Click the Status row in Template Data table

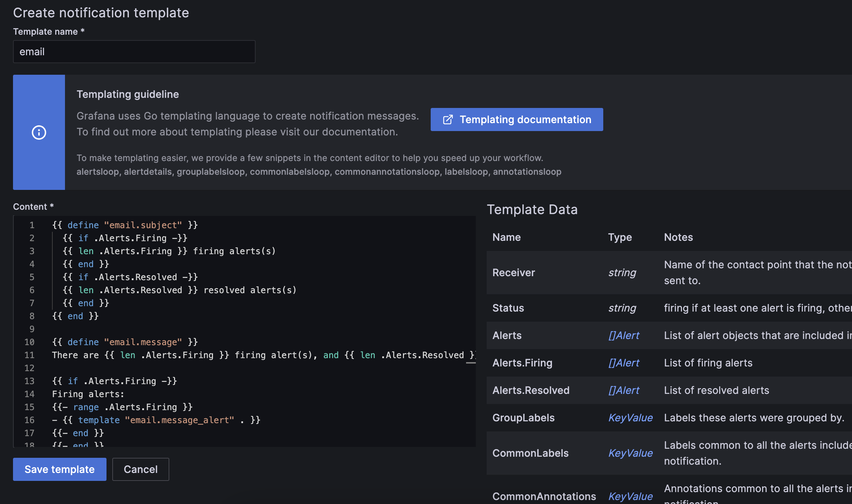point(508,308)
